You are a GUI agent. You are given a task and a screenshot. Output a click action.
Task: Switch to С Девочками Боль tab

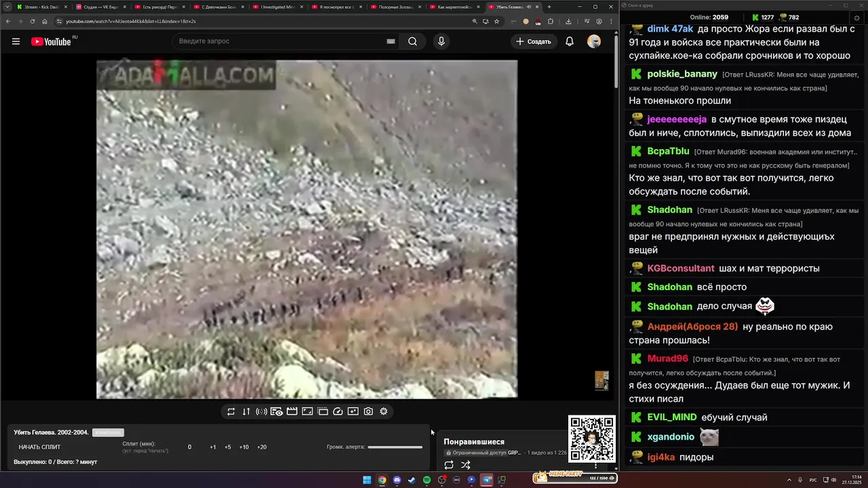[x=218, y=7]
